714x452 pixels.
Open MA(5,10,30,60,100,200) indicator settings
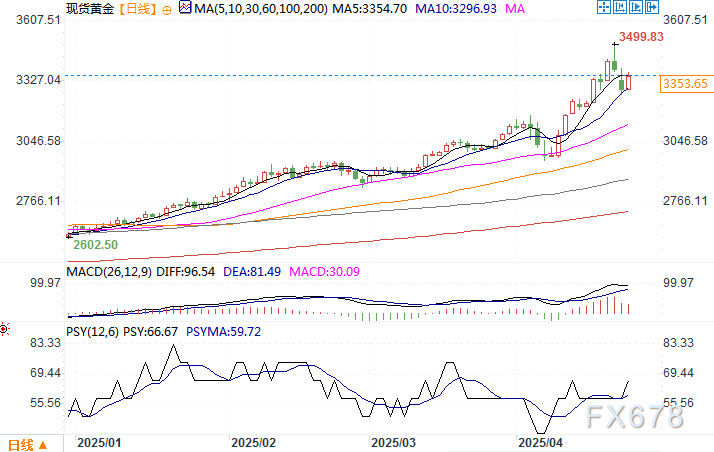tap(260, 9)
